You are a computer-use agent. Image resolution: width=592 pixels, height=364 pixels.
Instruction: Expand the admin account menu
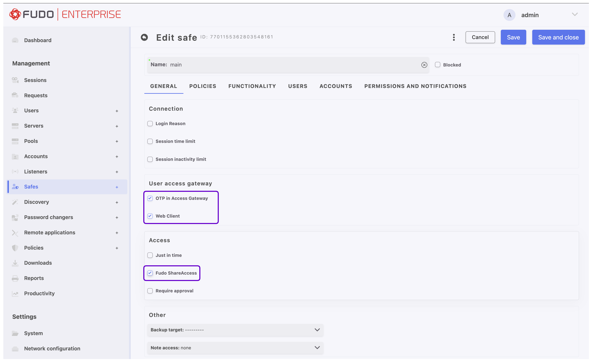coord(575,15)
